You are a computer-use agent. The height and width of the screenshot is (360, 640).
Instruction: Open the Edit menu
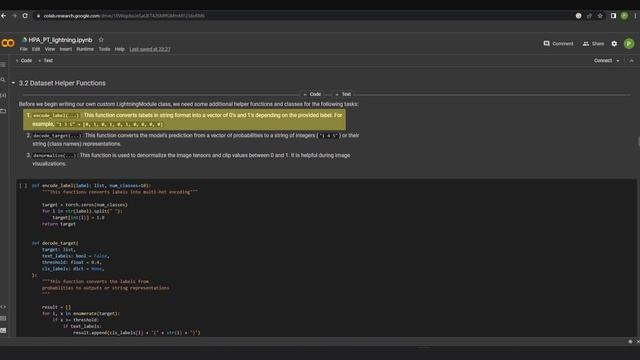36,49
